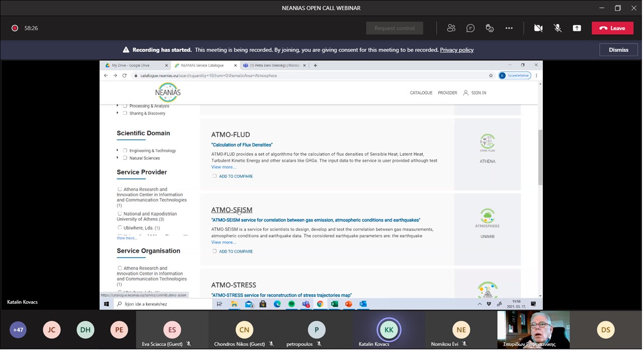Open the meeting chat icon
The height and width of the screenshot is (362, 644).
tap(470, 28)
